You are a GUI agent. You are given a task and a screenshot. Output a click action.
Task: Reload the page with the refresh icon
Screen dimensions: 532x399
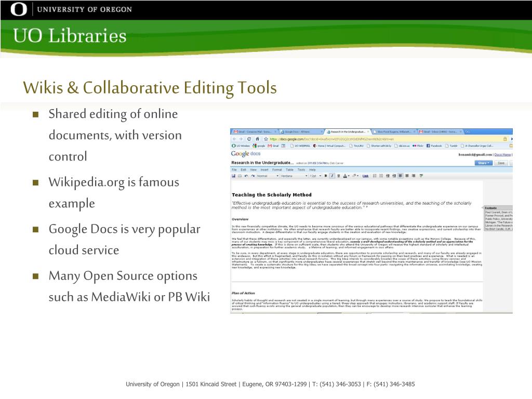pos(249,139)
